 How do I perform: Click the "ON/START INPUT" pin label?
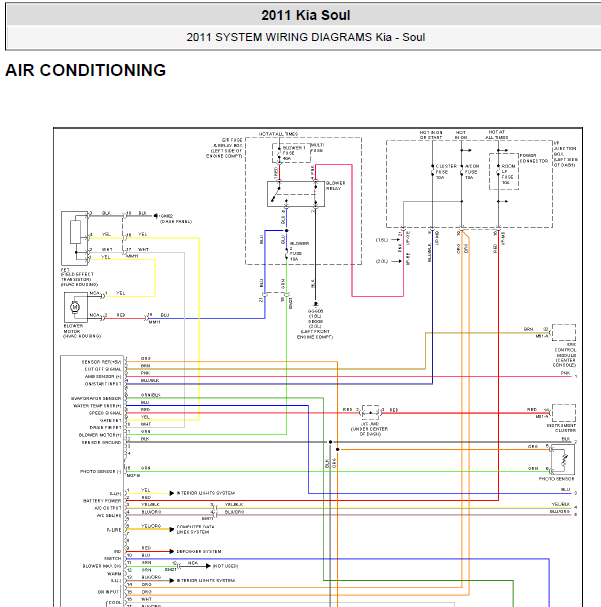103,384
